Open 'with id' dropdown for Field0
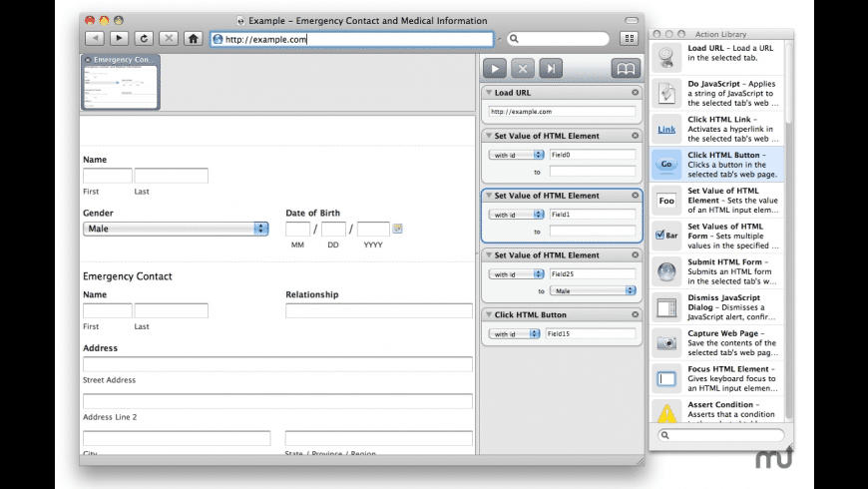Image resolution: width=868 pixels, height=489 pixels. (516, 155)
